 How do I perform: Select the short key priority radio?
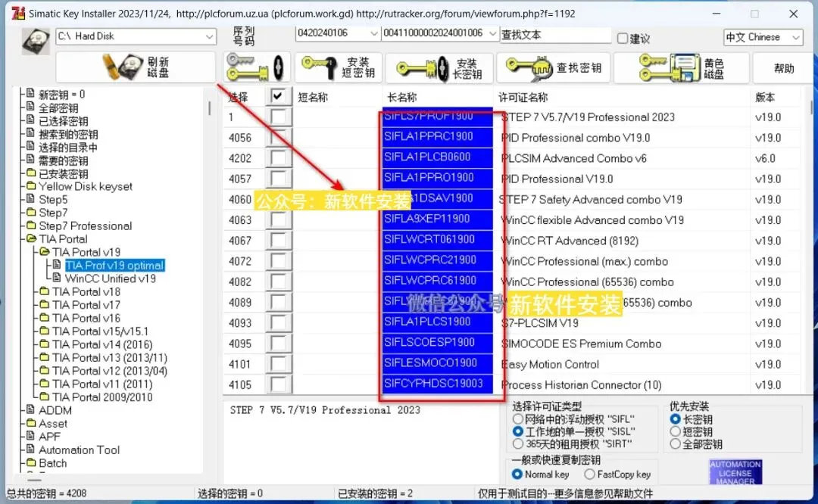point(675,431)
